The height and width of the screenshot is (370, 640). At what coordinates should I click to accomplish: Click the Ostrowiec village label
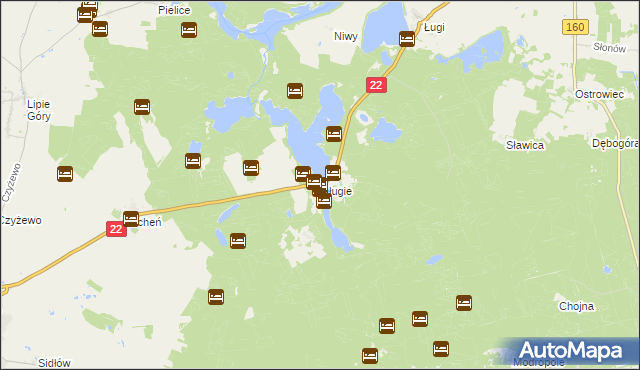click(599, 94)
